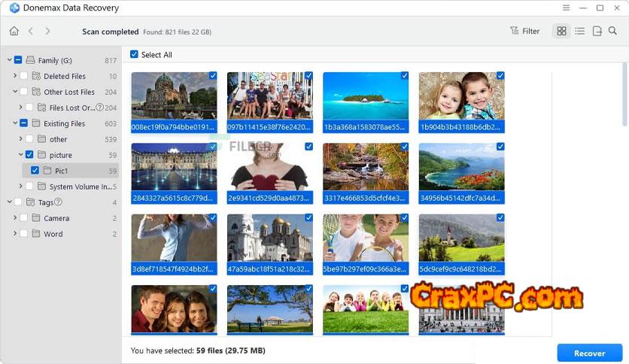Open the search icon in toolbar

point(612,31)
